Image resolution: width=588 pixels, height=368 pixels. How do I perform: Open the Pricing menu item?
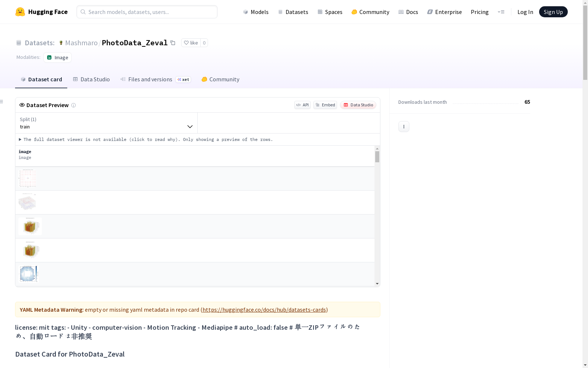[x=480, y=12]
